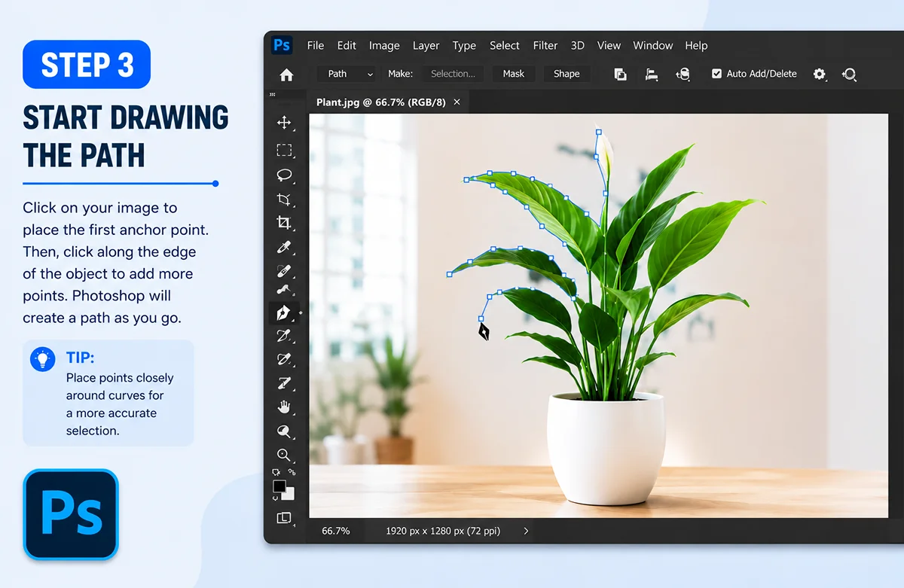Close the Plant.jpg document tab
The height and width of the screenshot is (588, 904).
point(457,102)
